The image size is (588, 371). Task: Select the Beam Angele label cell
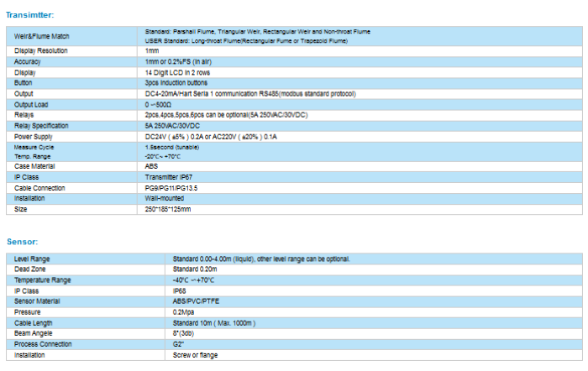click(x=34, y=333)
